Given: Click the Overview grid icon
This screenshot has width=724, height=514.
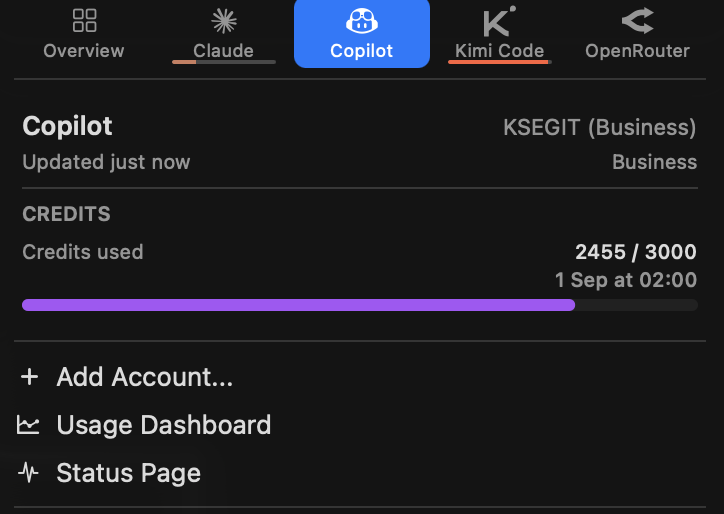Looking at the screenshot, I should coord(84,21).
